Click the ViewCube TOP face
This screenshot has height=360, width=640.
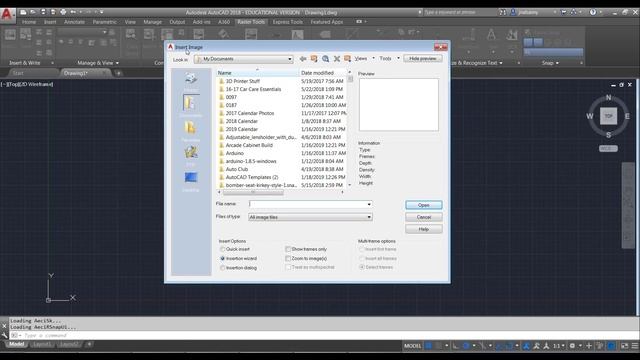coord(608,116)
